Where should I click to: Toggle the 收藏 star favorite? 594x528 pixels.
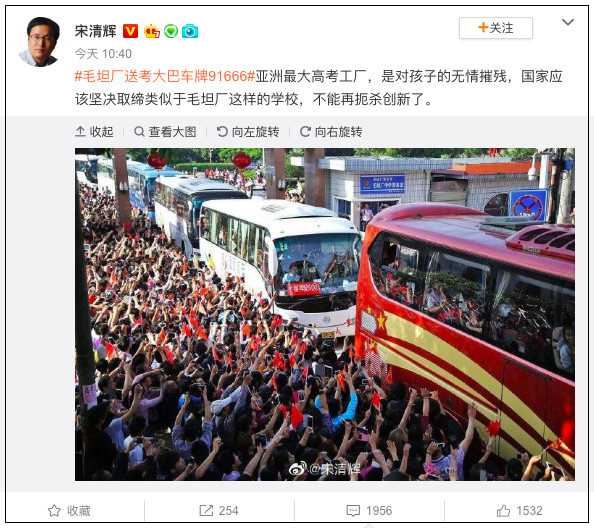[x=69, y=511]
